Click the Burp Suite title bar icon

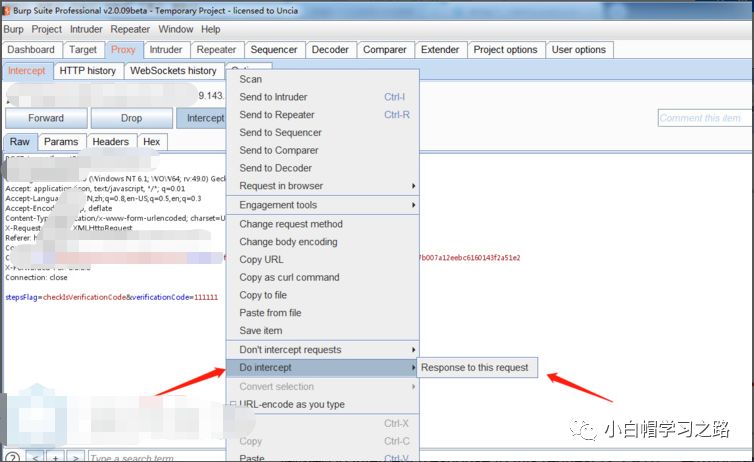(6, 10)
